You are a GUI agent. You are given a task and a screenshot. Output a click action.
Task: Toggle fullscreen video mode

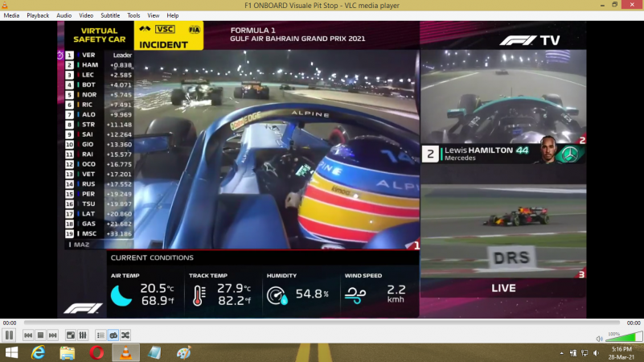tap(71, 335)
